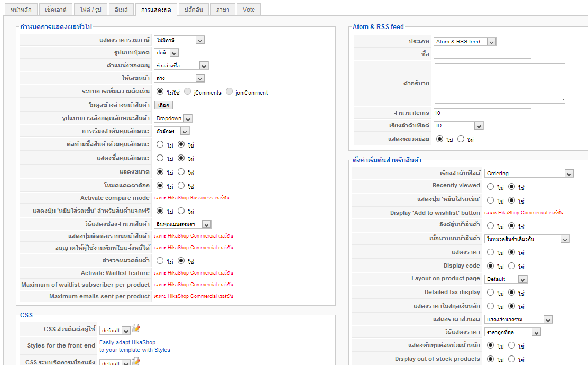Image resolution: width=588 pixels, height=365 pixels.
Task: Open the Vote tab
Action: [x=249, y=10]
